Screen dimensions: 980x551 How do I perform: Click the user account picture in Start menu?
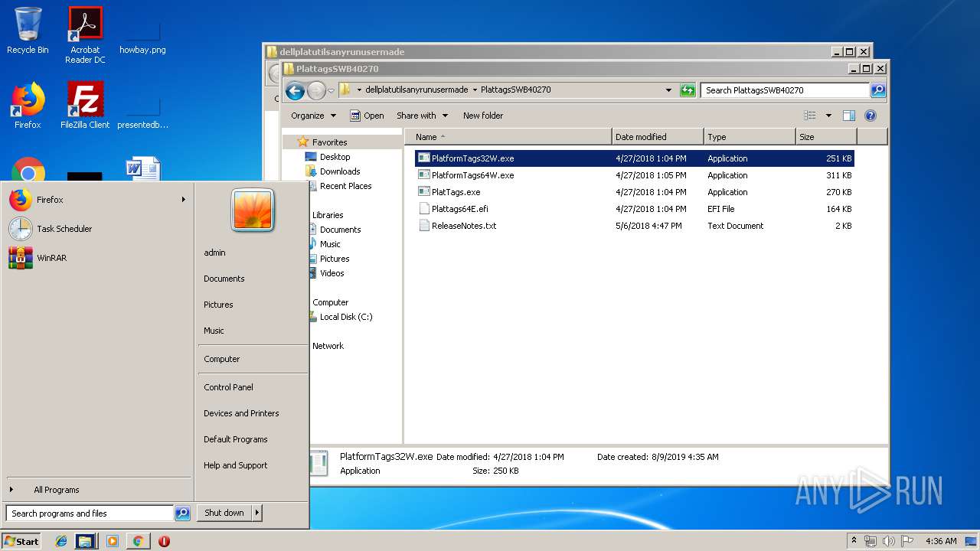pyautogui.click(x=253, y=210)
